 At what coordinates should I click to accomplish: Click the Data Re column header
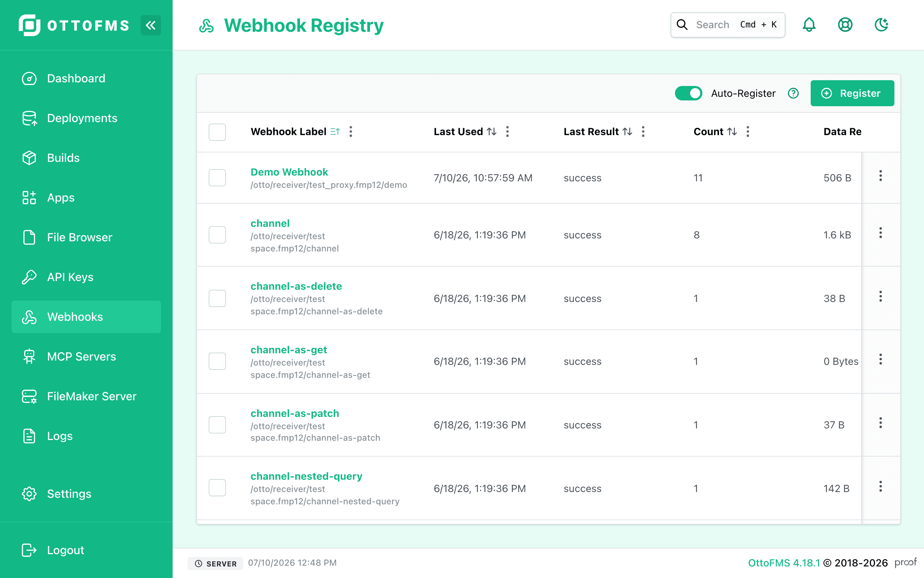[842, 131]
